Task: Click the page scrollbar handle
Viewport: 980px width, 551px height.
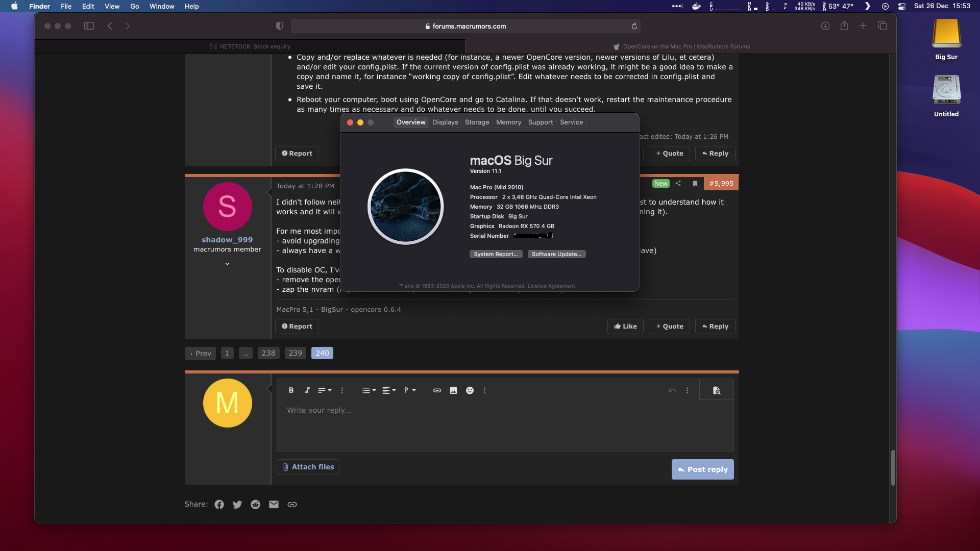Action: click(x=893, y=467)
